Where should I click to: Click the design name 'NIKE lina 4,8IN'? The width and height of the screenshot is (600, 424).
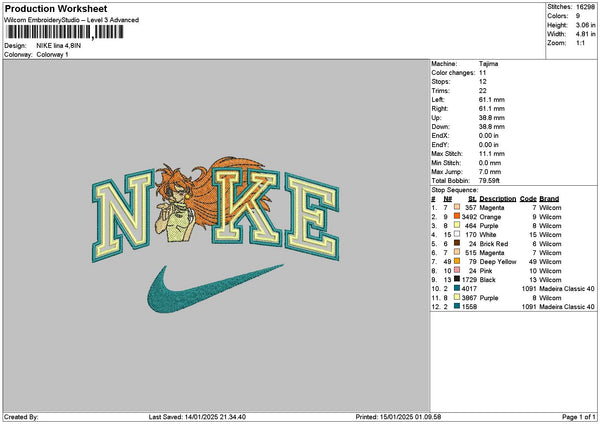coord(59,46)
